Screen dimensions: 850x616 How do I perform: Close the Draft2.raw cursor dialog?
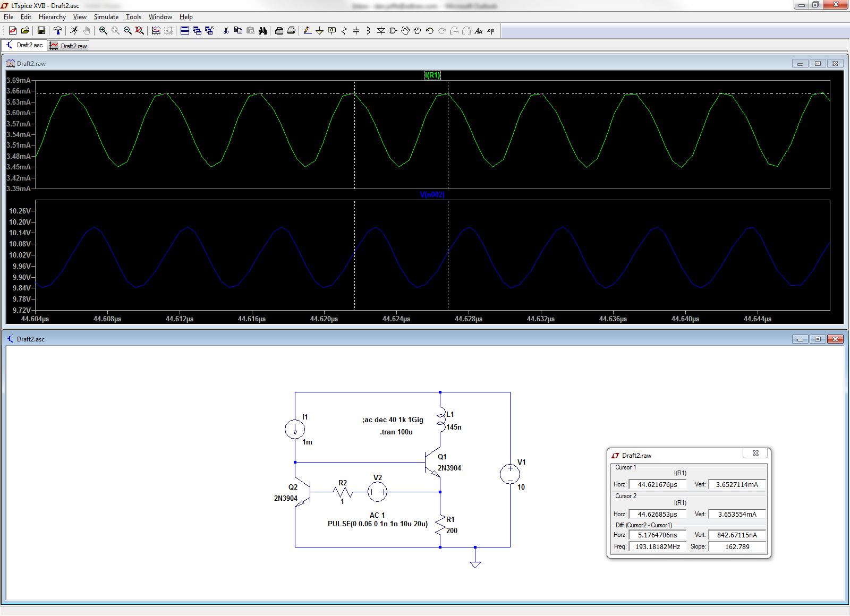coord(755,453)
